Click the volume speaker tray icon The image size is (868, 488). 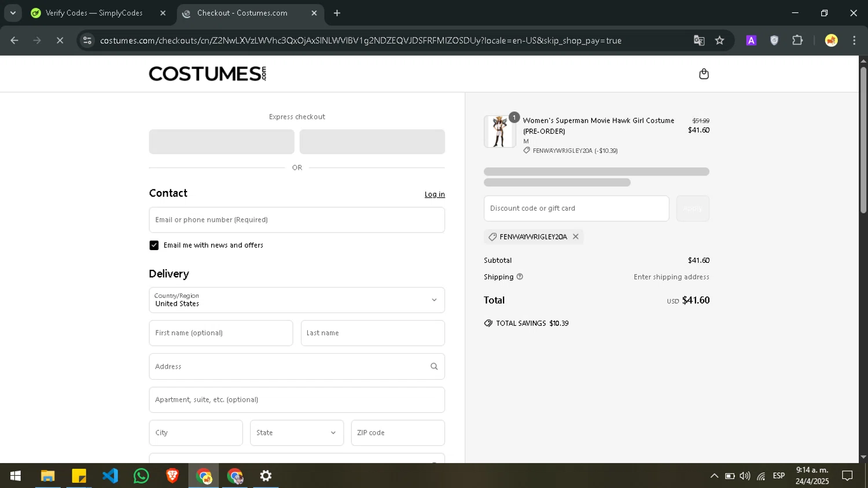[745, 476]
